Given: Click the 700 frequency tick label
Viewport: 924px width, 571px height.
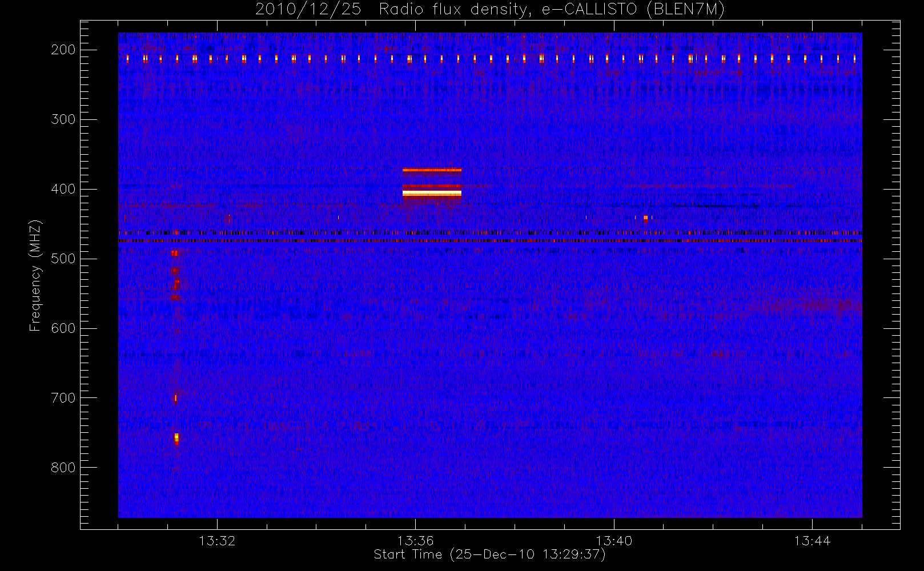Looking at the screenshot, I should 63,398.
